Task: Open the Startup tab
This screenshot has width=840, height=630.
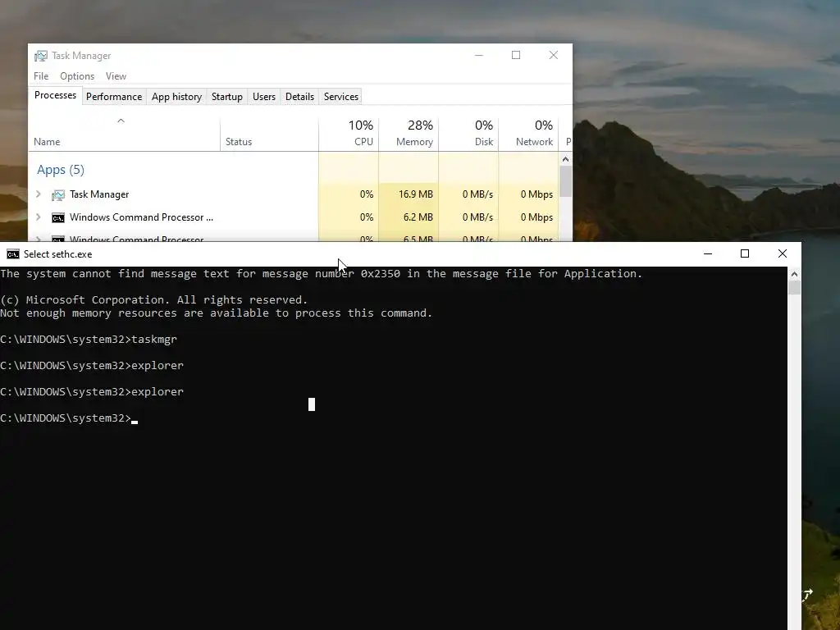Action: click(226, 97)
